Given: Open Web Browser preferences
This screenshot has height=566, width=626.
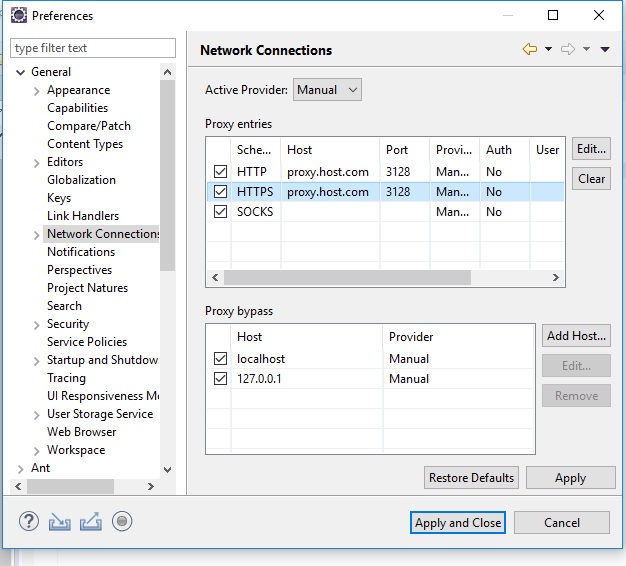Looking at the screenshot, I should click(x=81, y=432).
